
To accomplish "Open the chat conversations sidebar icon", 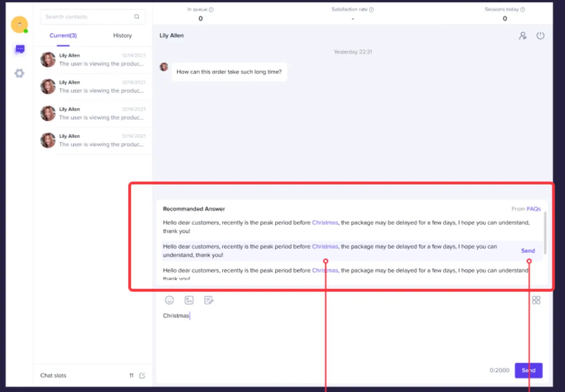I will click(x=20, y=49).
